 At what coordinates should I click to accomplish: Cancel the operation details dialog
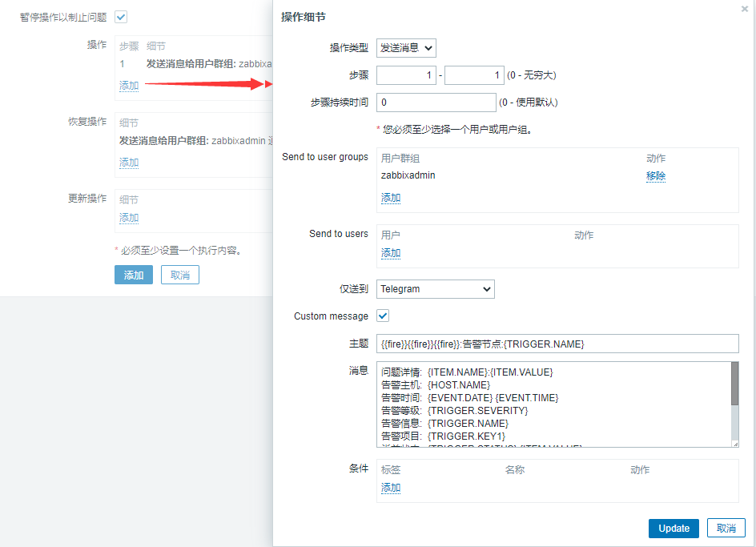pos(726,529)
